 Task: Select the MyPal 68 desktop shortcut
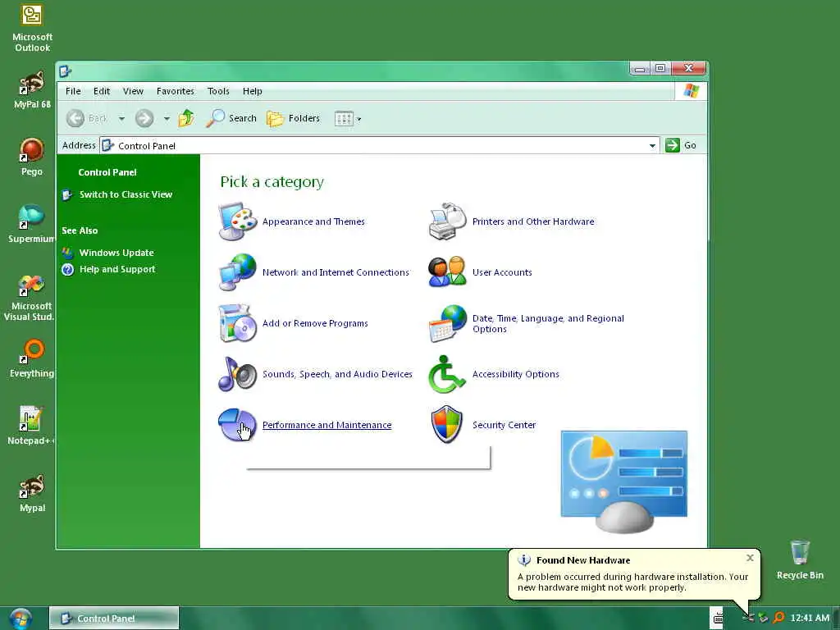[x=32, y=90]
